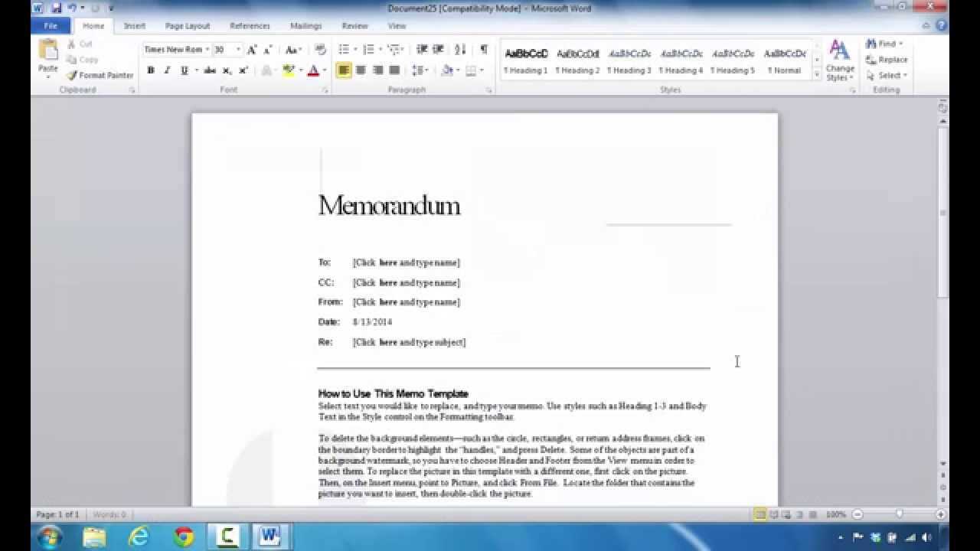Click the Replace command
This screenshot has height=551, width=980.
pyautogui.click(x=887, y=60)
